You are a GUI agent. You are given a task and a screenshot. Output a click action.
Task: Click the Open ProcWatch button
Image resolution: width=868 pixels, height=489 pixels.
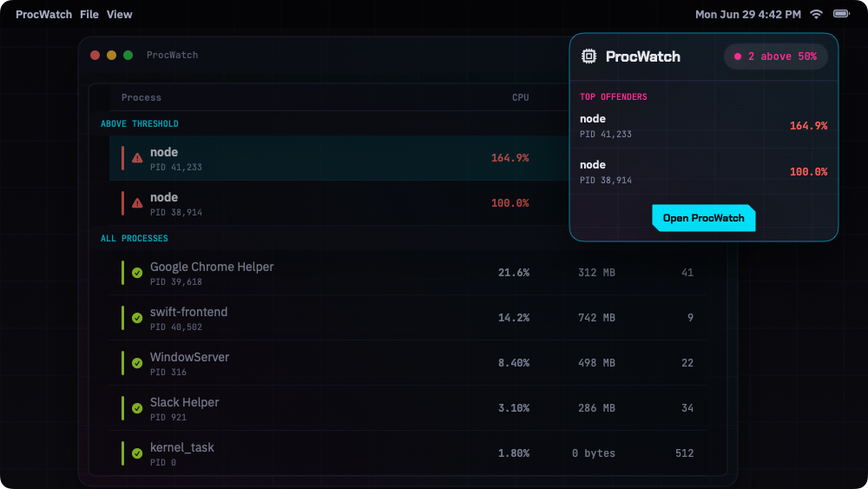click(704, 218)
